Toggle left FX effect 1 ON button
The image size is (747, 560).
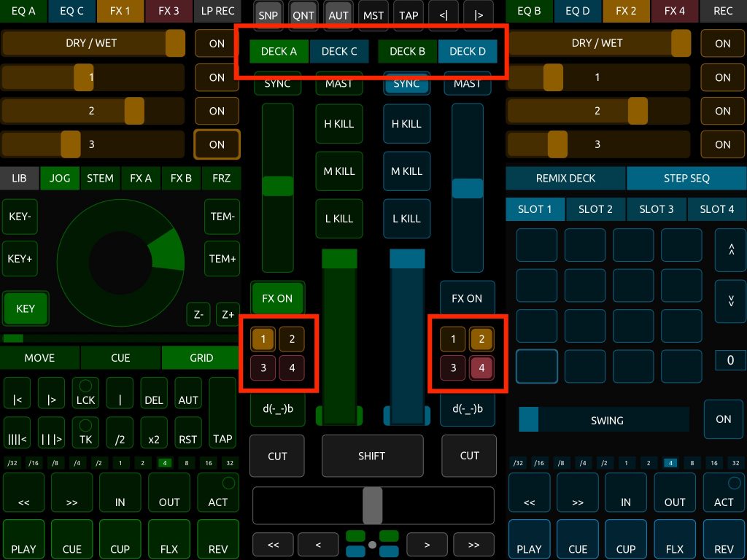tap(217, 77)
